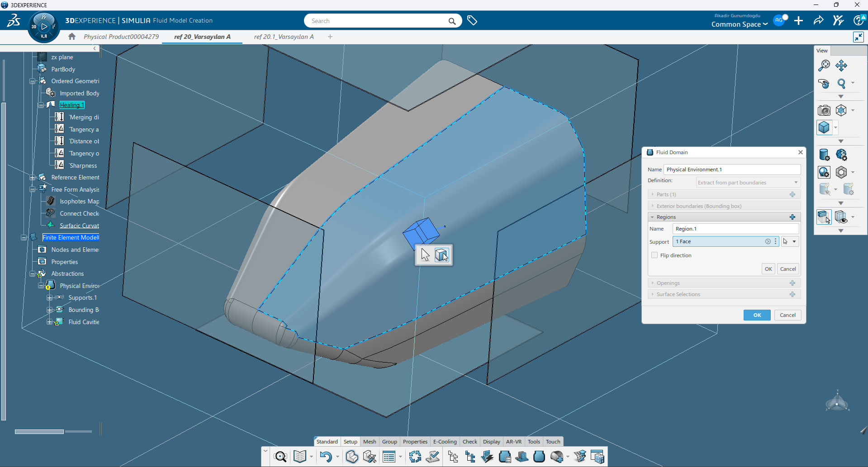Click the Region Cancel button beside Flip direction
This screenshot has height=467, width=868.
click(x=788, y=269)
